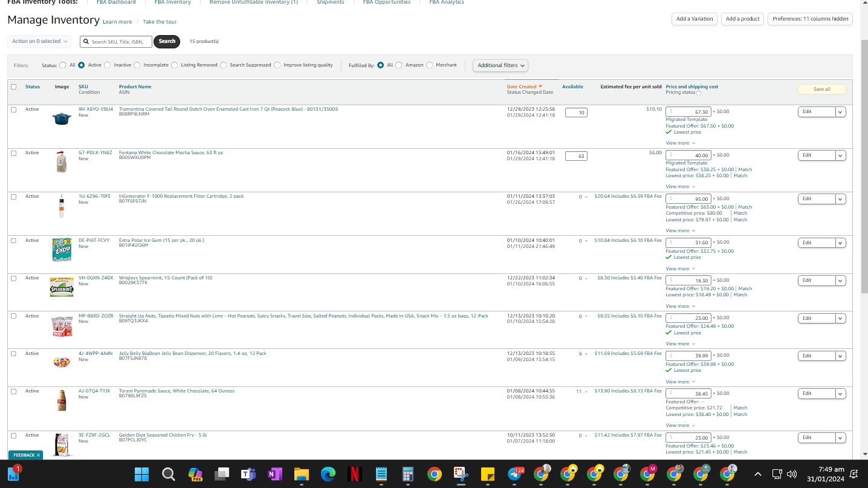
Task: Filter by Fulfilled By Amazon
Action: tap(399, 65)
